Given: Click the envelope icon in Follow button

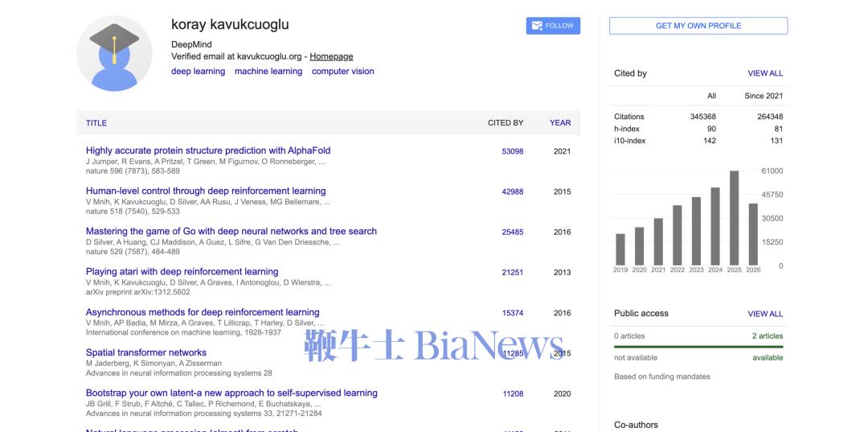Looking at the screenshot, I should pos(536,26).
